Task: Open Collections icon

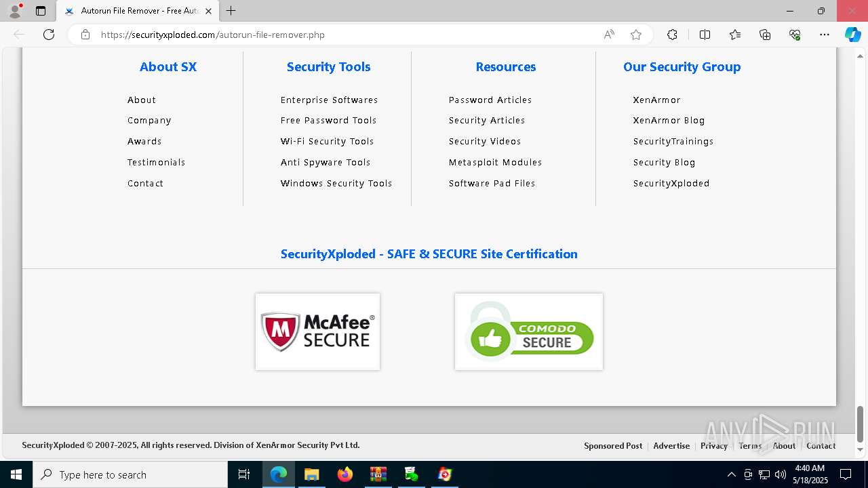Action: [765, 35]
